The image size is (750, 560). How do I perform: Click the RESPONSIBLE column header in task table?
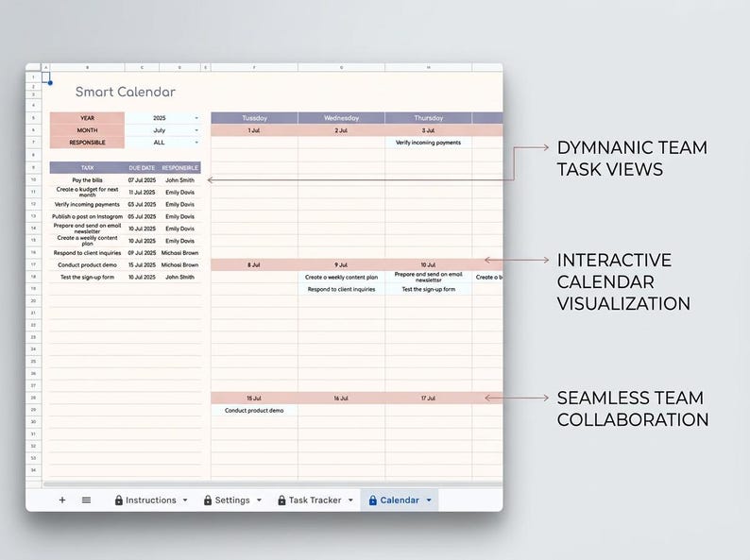coord(179,168)
